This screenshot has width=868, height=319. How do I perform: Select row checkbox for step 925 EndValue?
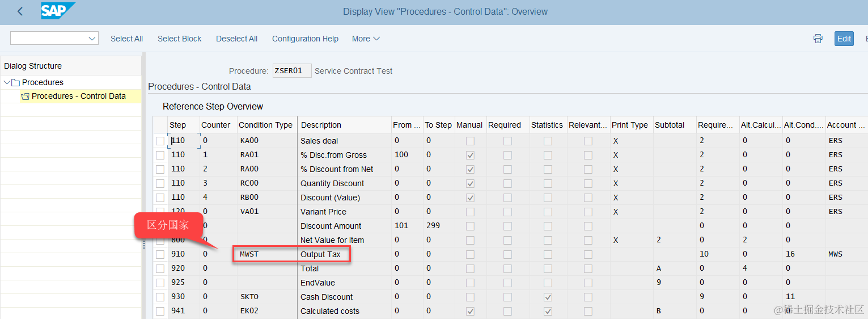point(160,283)
